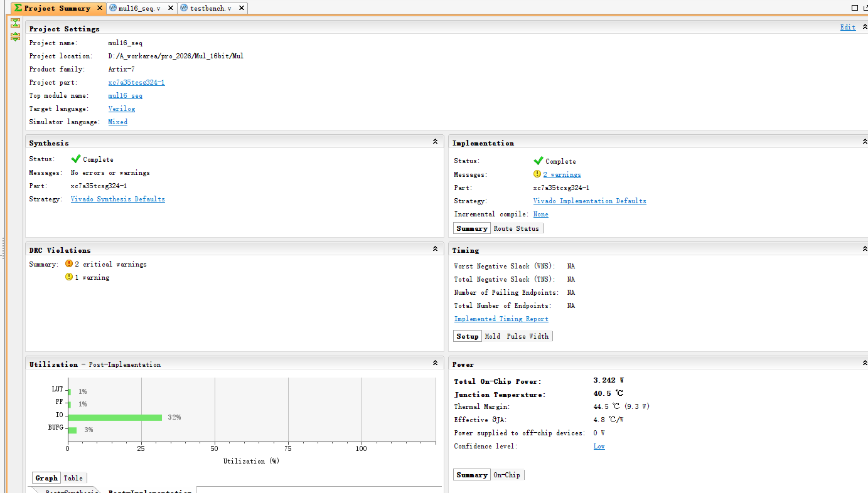Open the 2 warnings implementation messages link
This screenshot has height=493, width=868.
(x=562, y=174)
